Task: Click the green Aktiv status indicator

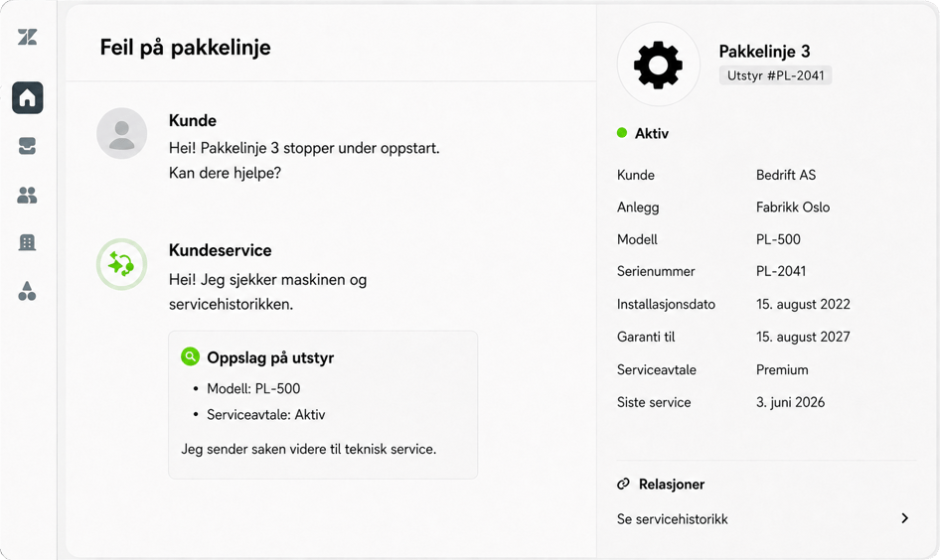Action: [622, 133]
